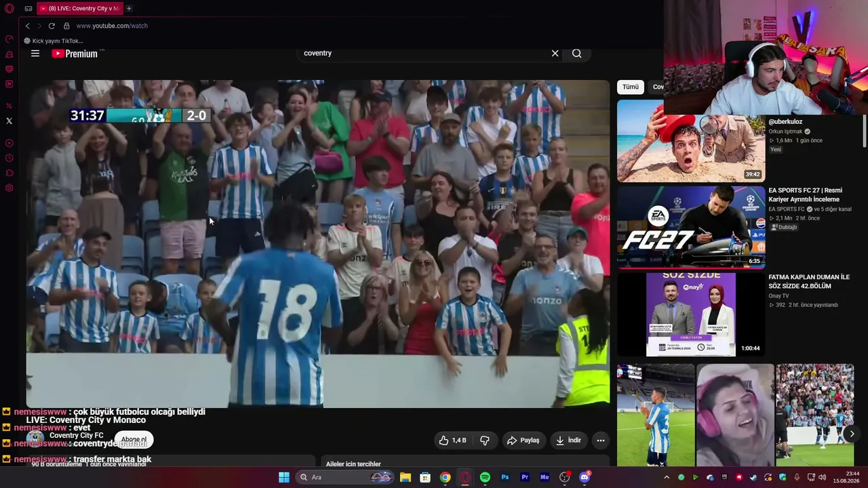Open the Steam icon in system tray
The width and height of the screenshot is (868, 488).
point(753,477)
